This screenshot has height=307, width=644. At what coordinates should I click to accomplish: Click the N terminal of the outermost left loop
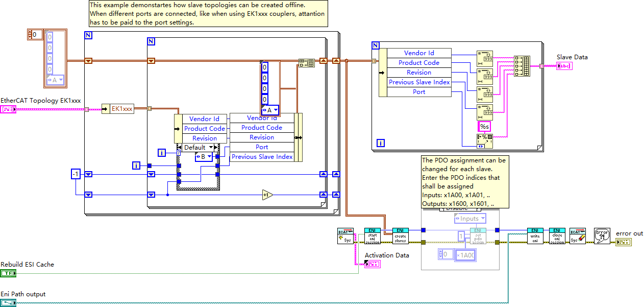point(88,35)
